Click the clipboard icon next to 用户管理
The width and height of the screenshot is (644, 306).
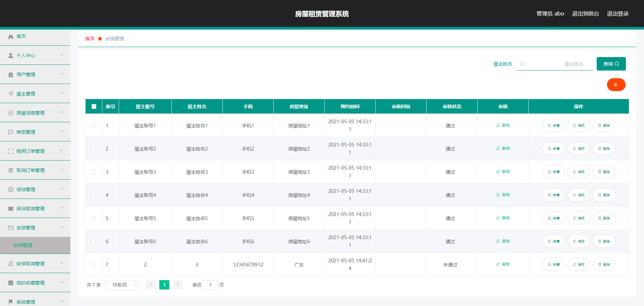coord(11,75)
